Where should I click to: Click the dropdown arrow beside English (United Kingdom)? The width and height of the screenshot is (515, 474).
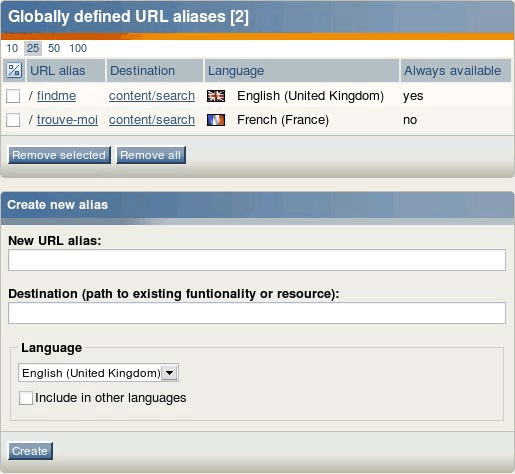coord(170,373)
